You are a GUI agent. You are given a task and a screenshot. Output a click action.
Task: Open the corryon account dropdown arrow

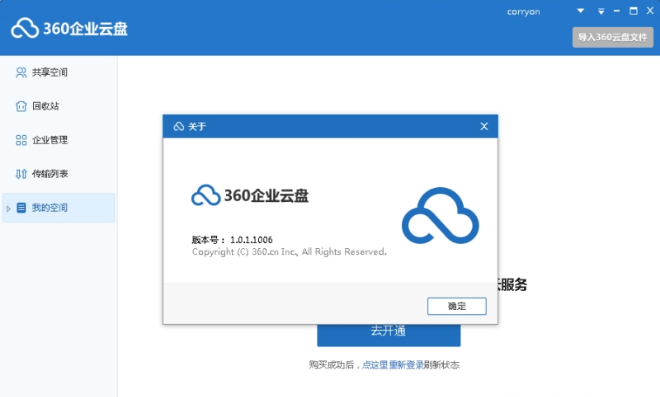pyautogui.click(x=580, y=11)
